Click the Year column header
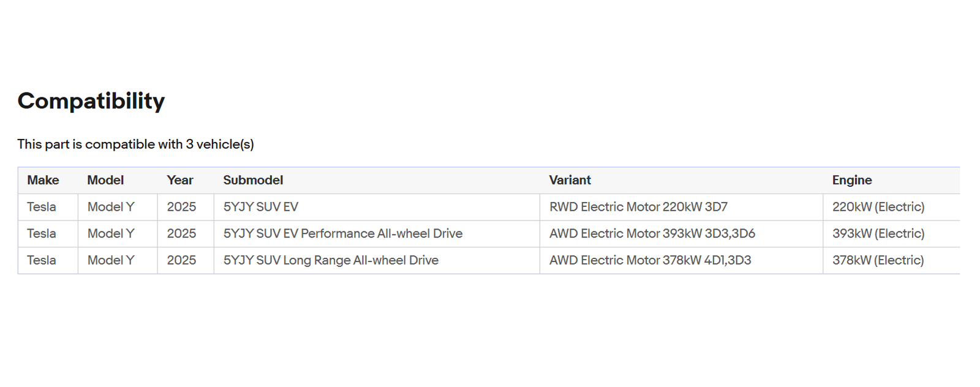 180,180
